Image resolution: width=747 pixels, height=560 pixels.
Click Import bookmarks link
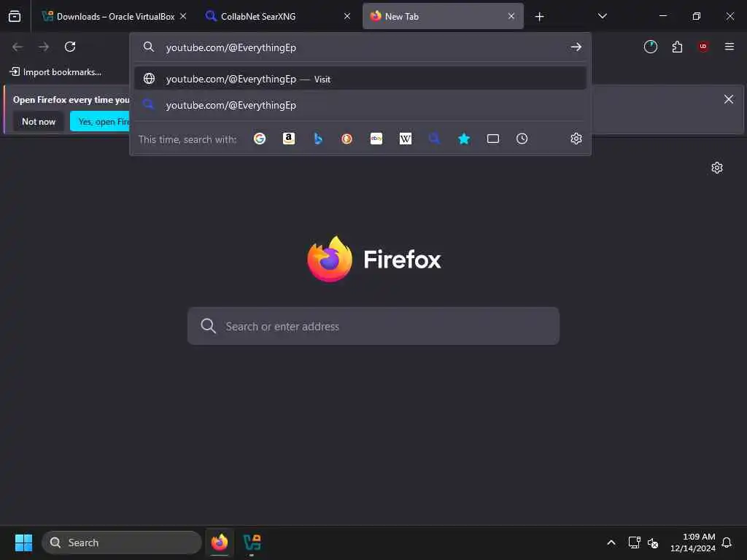click(55, 72)
